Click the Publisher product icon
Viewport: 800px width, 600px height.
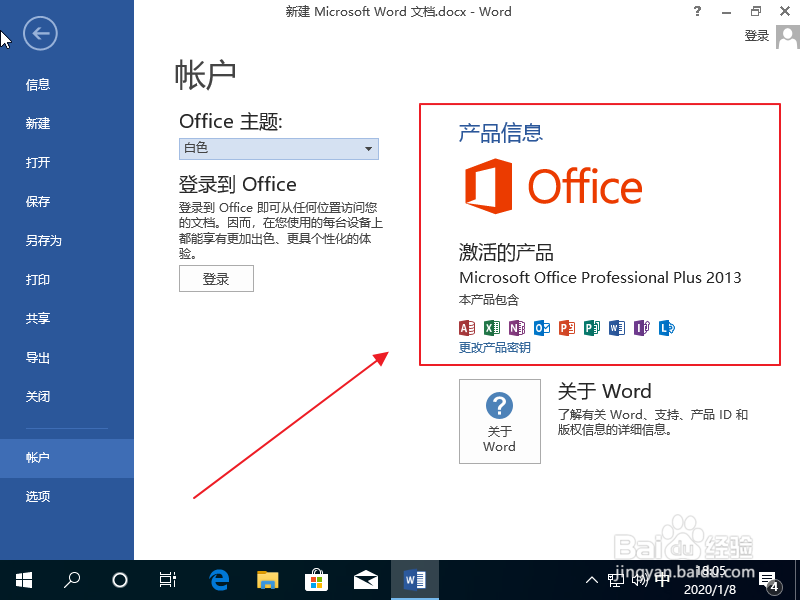pos(592,328)
